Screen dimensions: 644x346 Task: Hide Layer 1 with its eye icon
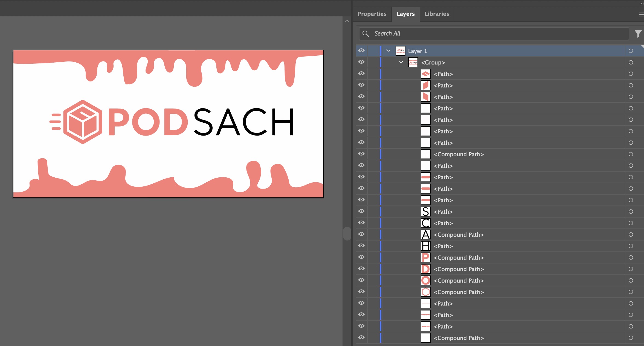(361, 51)
